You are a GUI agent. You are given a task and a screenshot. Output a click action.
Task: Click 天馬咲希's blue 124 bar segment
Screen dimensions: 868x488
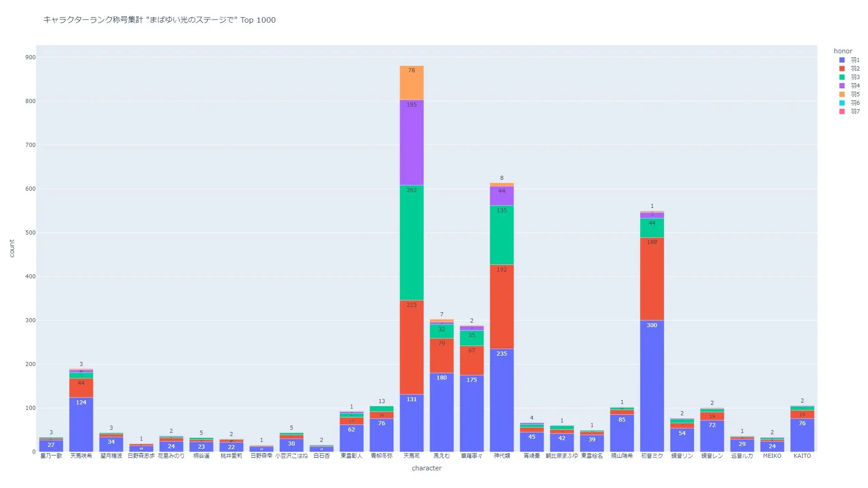(x=81, y=425)
